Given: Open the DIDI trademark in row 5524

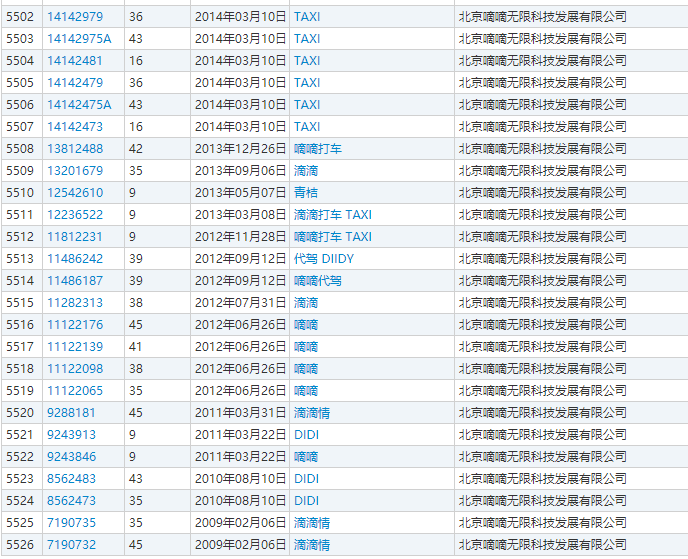Looking at the screenshot, I should coord(306,501).
